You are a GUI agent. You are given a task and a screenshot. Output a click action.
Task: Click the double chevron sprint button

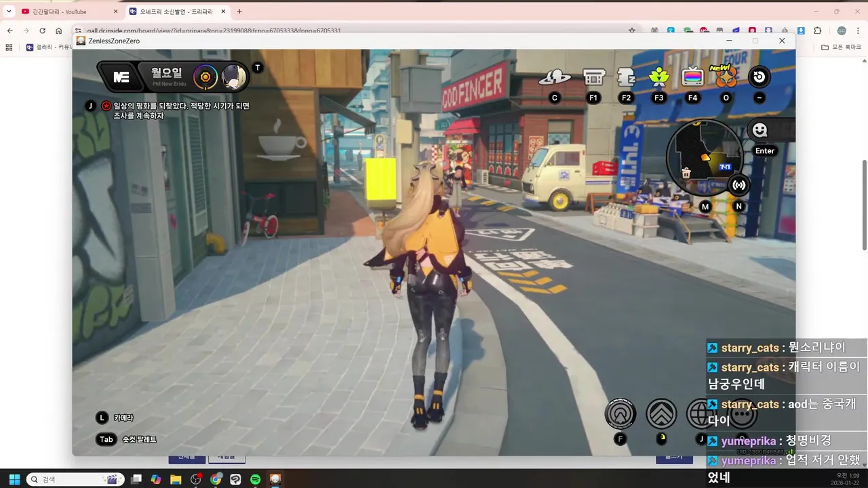point(661,413)
